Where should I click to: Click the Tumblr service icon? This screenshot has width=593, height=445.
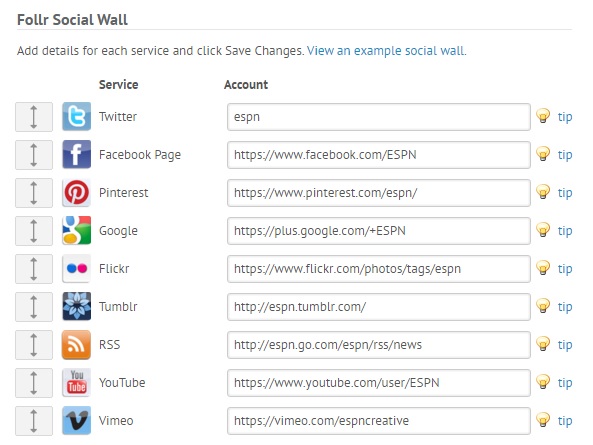point(76,306)
